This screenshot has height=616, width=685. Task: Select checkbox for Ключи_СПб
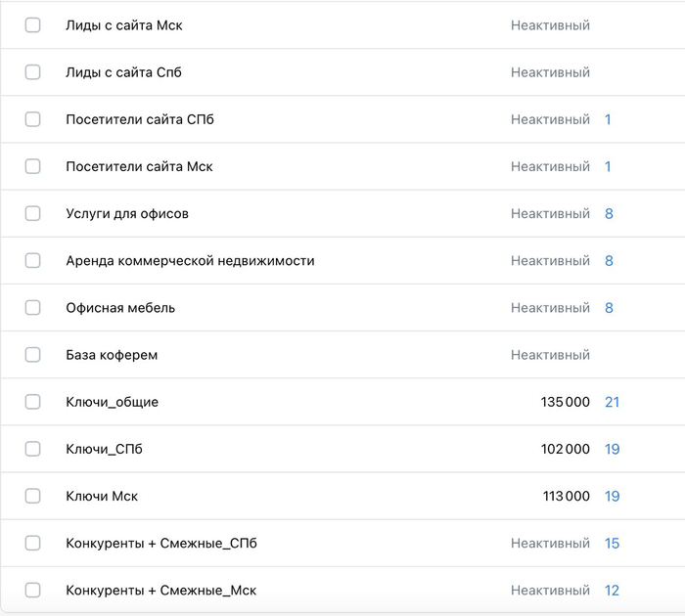(33, 449)
